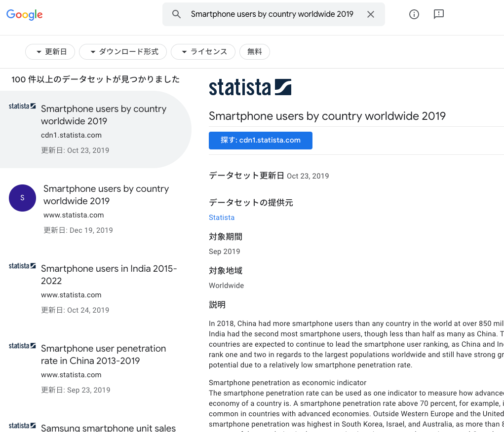Click the text 100 件以上のデータセットが見つかりました
504x432 pixels.
95,79
